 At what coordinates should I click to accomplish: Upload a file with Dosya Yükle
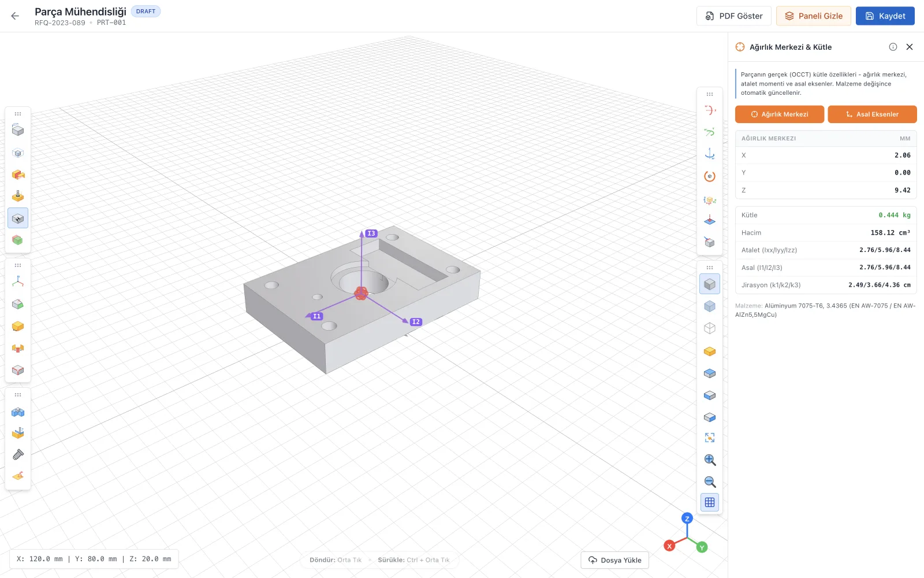tap(615, 560)
